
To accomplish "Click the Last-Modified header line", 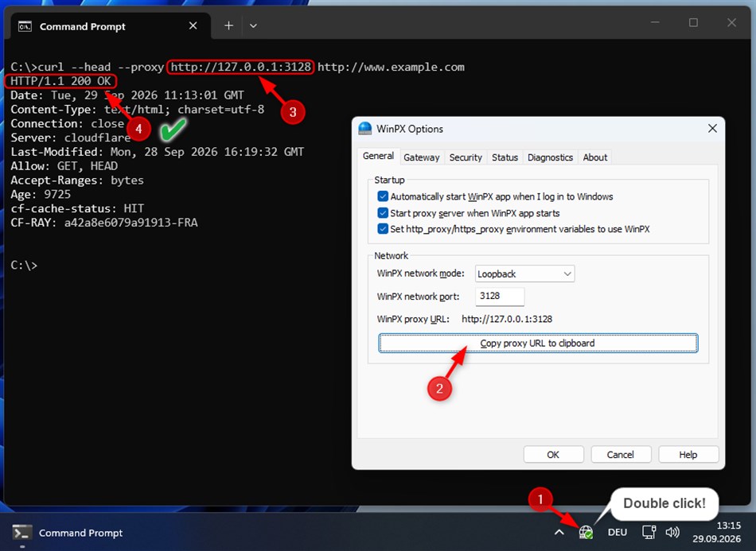I will click(x=158, y=152).
